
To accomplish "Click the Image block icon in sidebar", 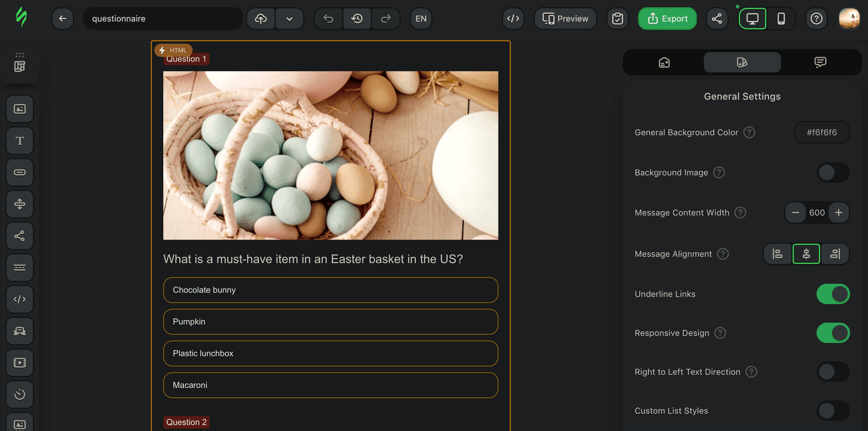I will 19,109.
